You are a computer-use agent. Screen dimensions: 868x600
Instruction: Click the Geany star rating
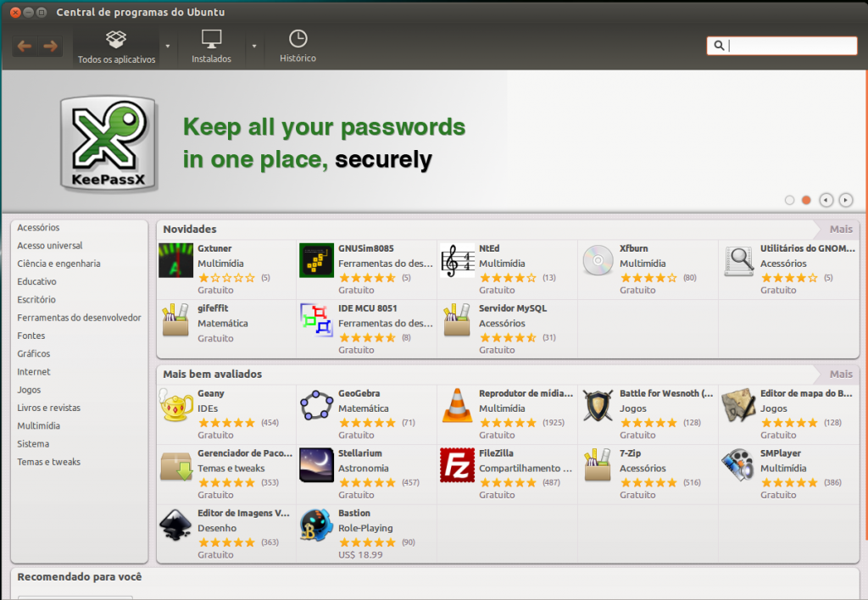(x=226, y=423)
